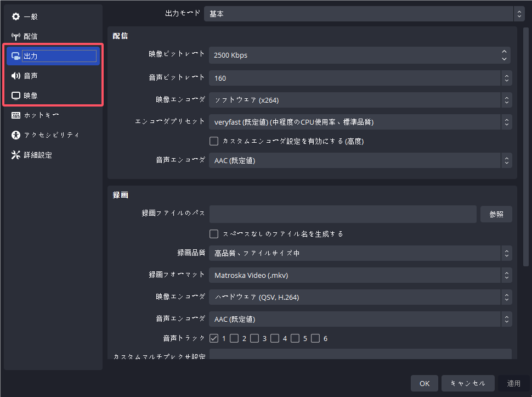This screenshot has width=532, height=397.
Task: Click the 参照 browse button
Action: coord(496,214)
